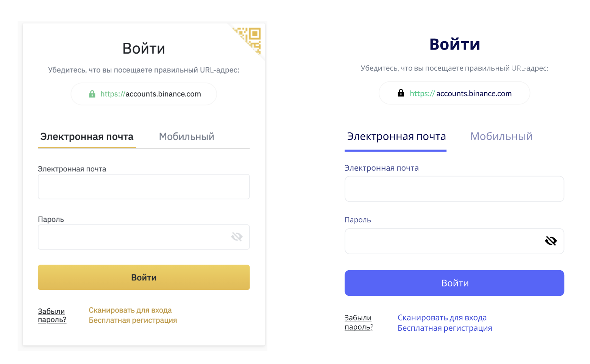Viewport: 590px width, 364px height.
Task: Click the blue Бесплатная регистрация link
Action: (x=445, y=328)
